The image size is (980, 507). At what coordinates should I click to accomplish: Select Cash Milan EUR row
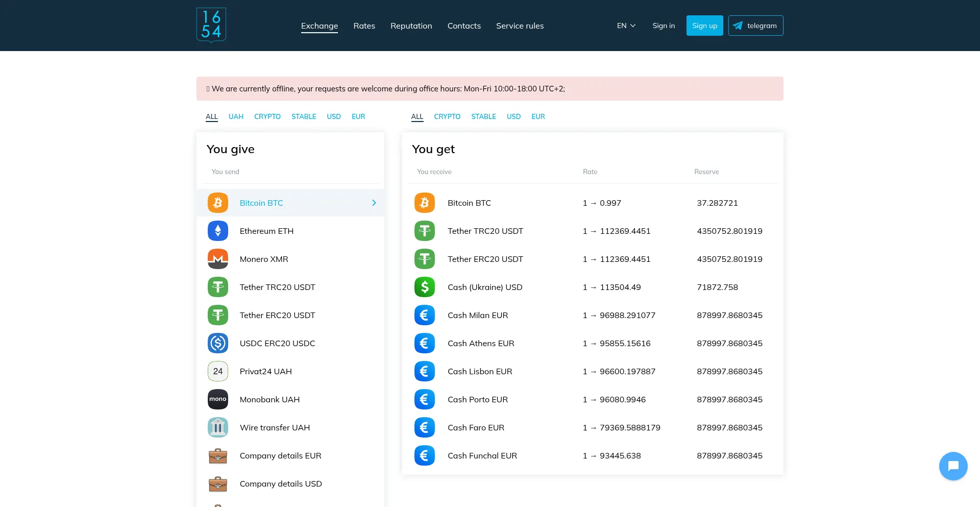click(592, 315)
